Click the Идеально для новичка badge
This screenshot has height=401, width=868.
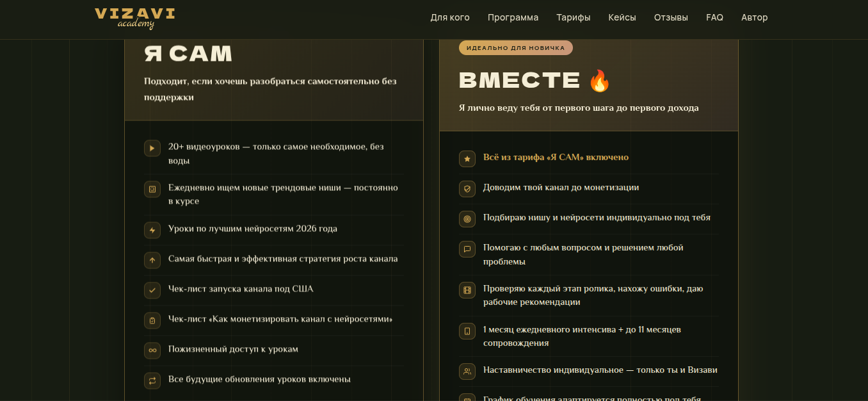tap(515, 48)
